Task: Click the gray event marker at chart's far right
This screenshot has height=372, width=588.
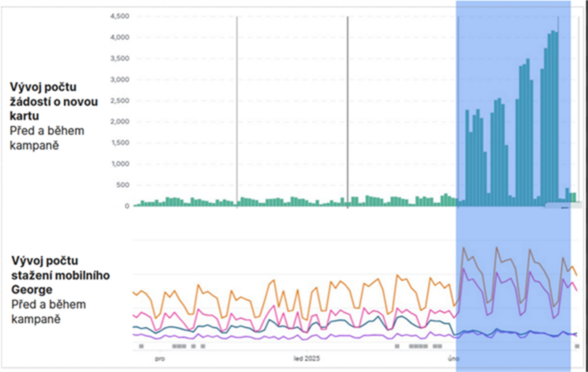Action: pyautogui.click(x=577, y=346)
